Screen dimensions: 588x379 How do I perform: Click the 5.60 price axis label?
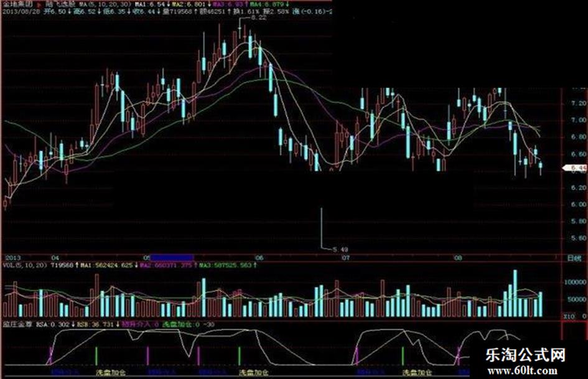click(579, 238)
